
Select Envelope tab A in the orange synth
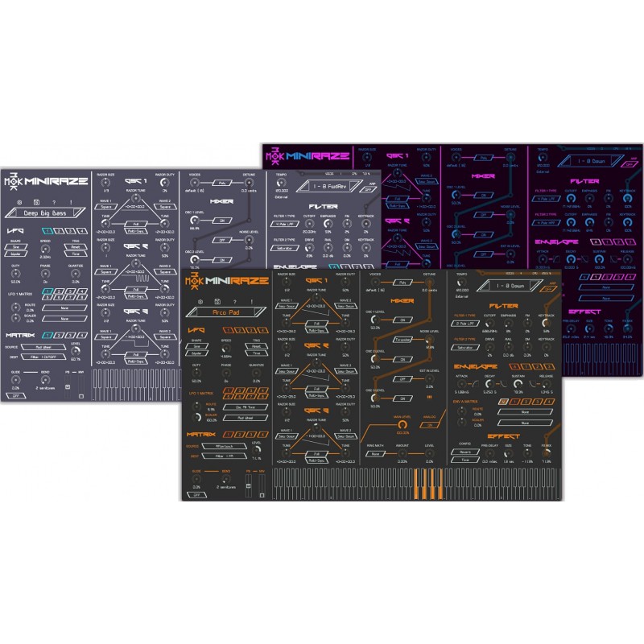click(x=513, y=366)
